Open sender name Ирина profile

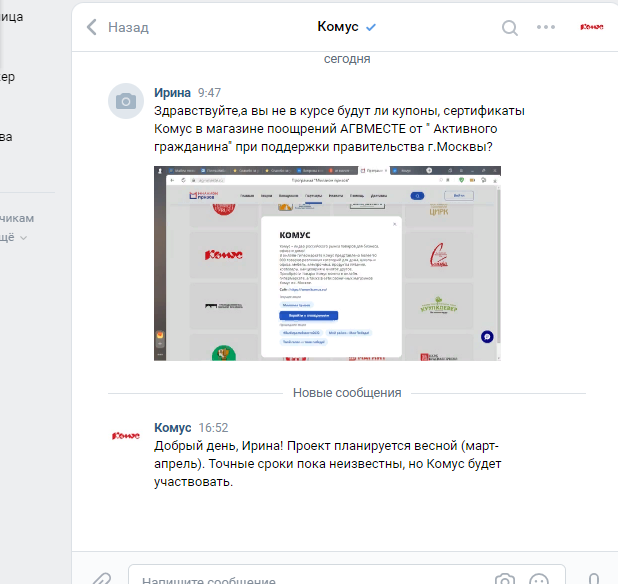172,93
